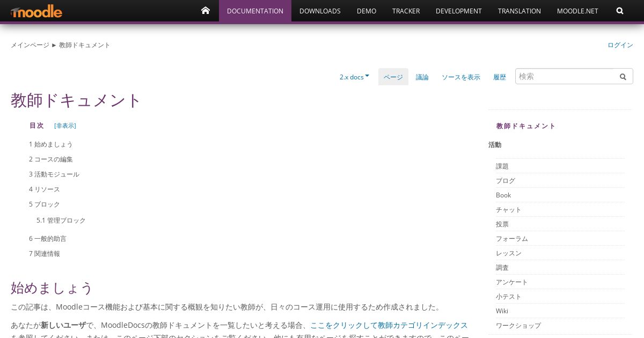Open 小テスト in sidebar

(x=509, y=297)
